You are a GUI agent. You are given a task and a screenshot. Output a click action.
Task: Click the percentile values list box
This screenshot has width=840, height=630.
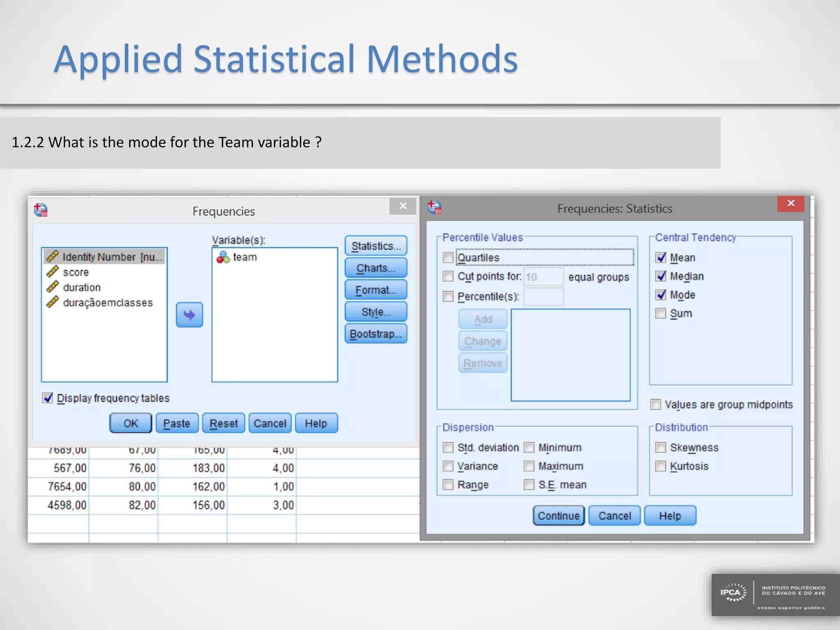tap(571, 355)
